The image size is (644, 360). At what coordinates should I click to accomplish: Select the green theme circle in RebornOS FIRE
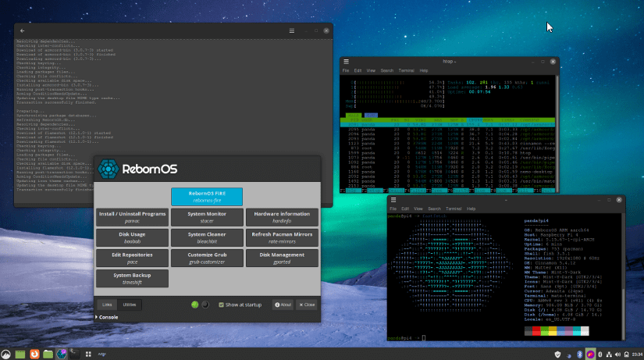(194, 305)
